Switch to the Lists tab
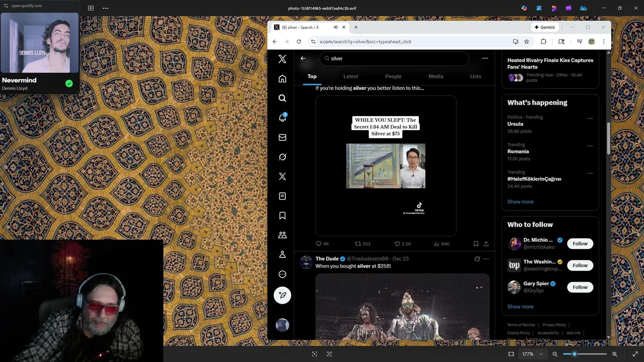The height and width of the screenshot is (362, 644). point(475,76)
